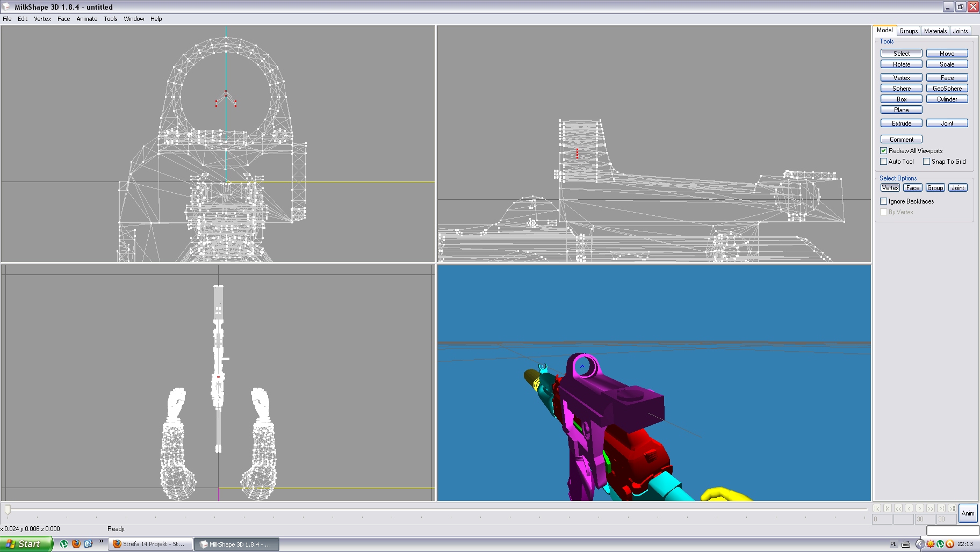This screenshot has width=980, height=552.
Task: Expand hidden system tray icons
Action: click(x=919, y=544)
